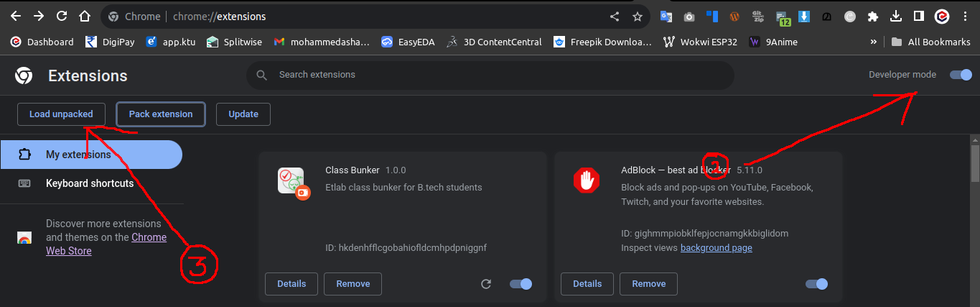Viewport: 980px width, 307px height.
Task: Click the Update button
Action: coord(243,114)
